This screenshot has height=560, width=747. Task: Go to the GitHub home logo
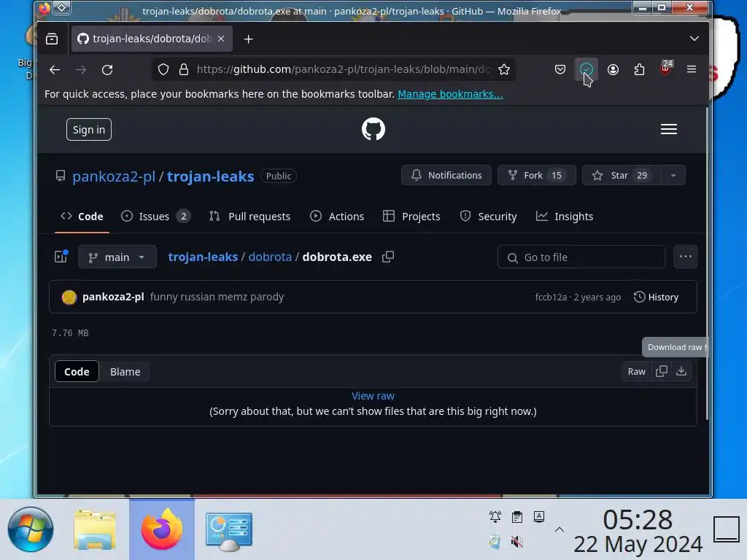(373, 129)
